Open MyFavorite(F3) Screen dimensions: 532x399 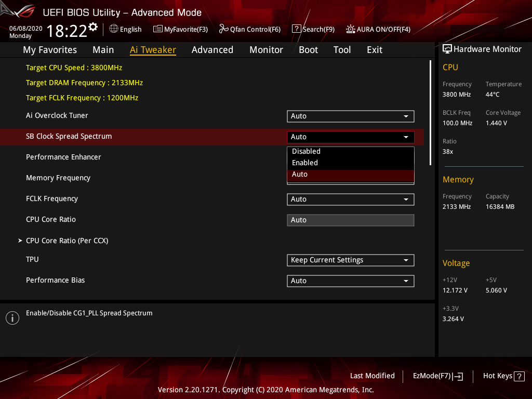click(180, 29)
